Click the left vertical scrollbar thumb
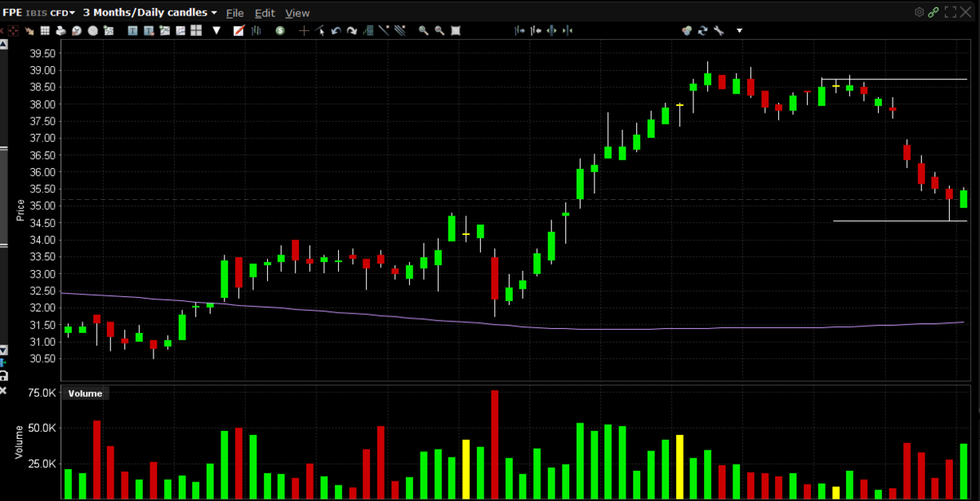Screen dimensions: 980x501 pos(3,196)
